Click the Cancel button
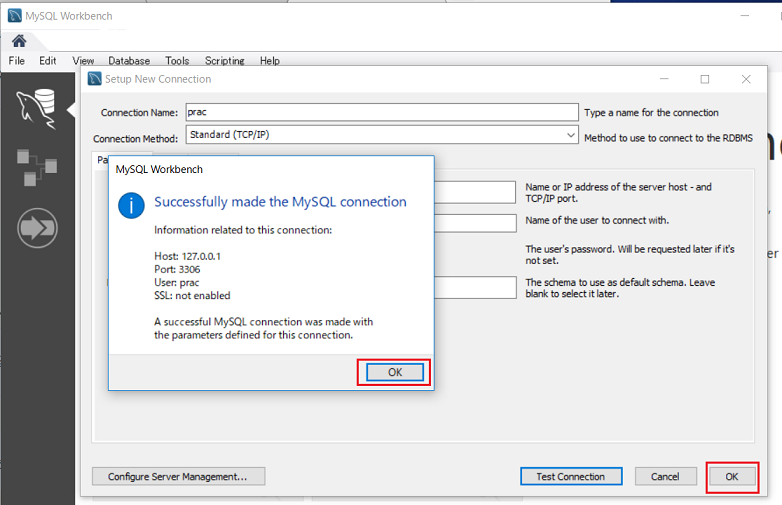The width and height of the screenshot is (782, 505). coord(665,477)
